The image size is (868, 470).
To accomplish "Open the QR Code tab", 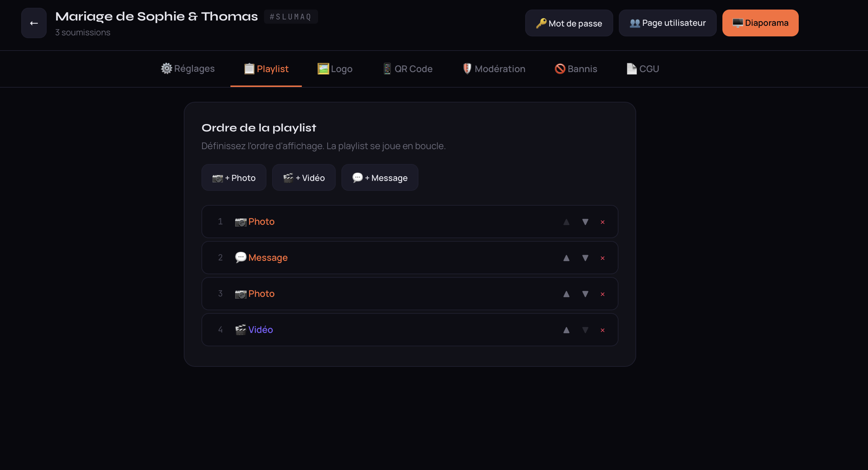I will pos(408,69).
